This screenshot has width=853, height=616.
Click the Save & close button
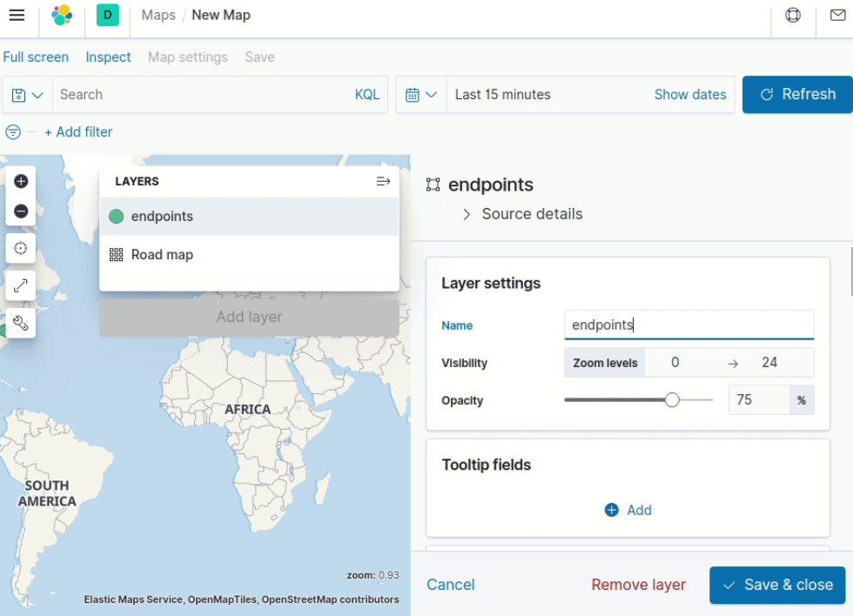tap(778, 585)
